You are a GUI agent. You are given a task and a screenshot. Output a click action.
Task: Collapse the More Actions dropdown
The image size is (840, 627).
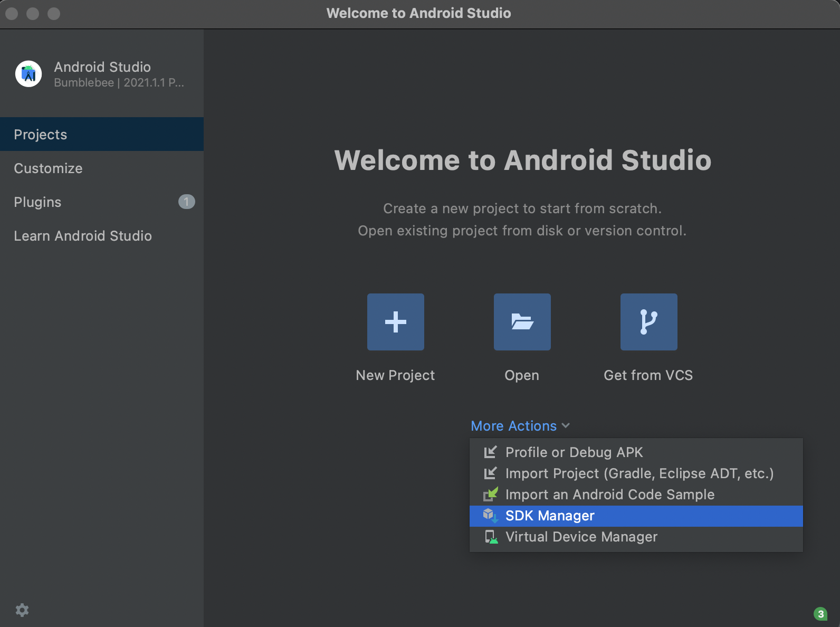(520, 426)
